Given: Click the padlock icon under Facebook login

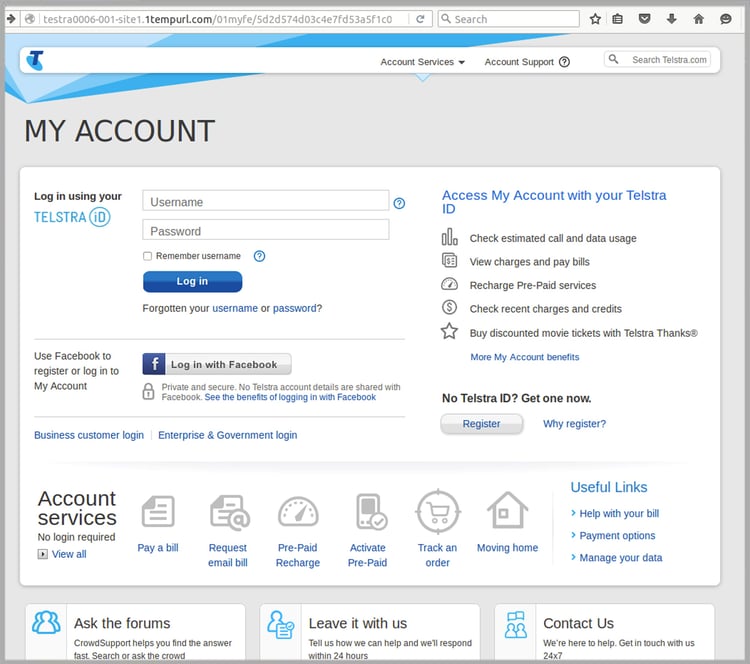Looking at the screenshot, I should tap(148, 391).
